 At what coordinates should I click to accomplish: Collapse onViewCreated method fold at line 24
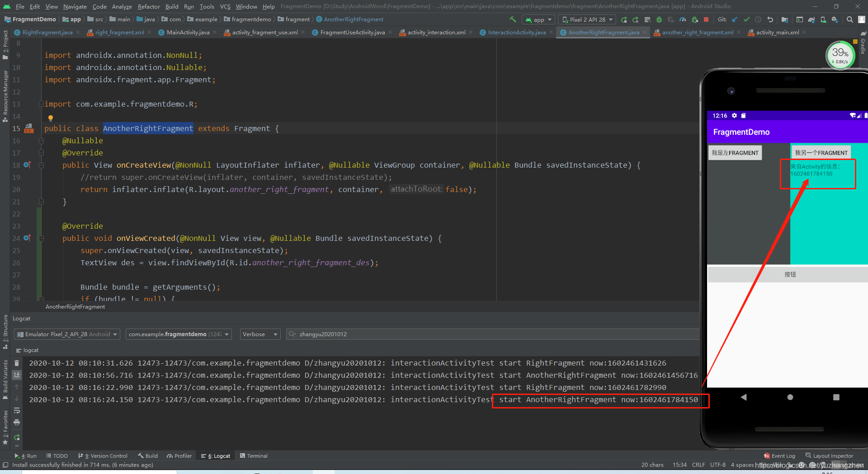[x=42, y=238]
